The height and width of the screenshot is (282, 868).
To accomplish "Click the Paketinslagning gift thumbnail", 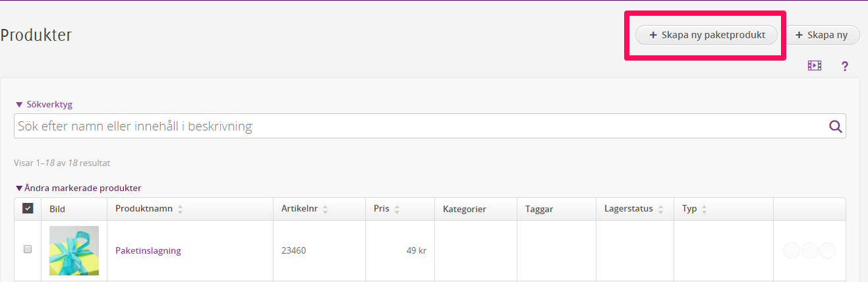I will (74, 250).
